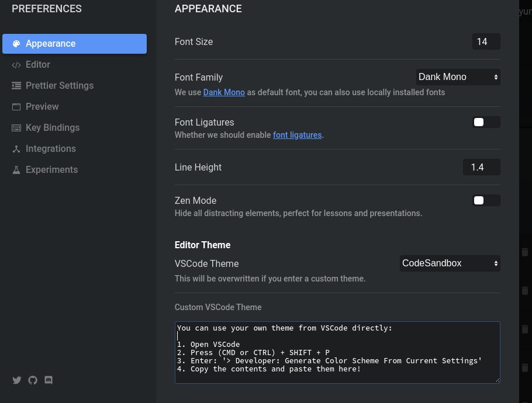Screen dimensions: 532x403
Task: Click the fork icon beside Integrations
Action: pyautogui.click(x=16, y=149)
